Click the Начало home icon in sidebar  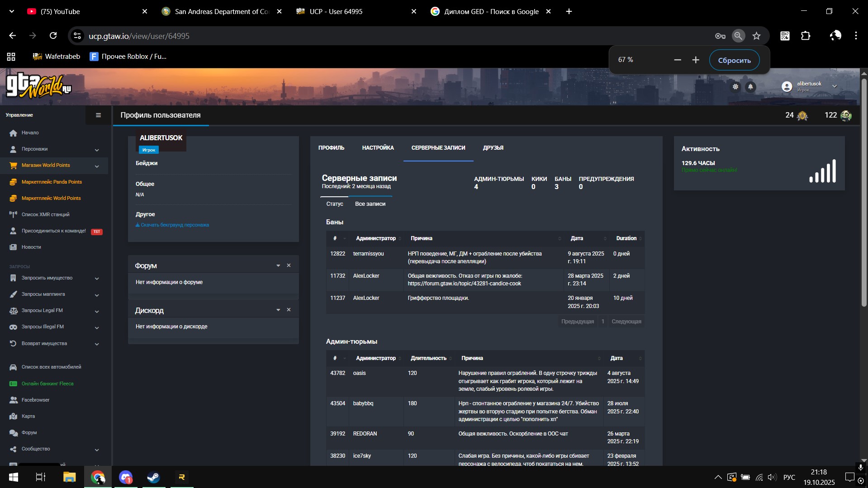[x=13, y=133]
